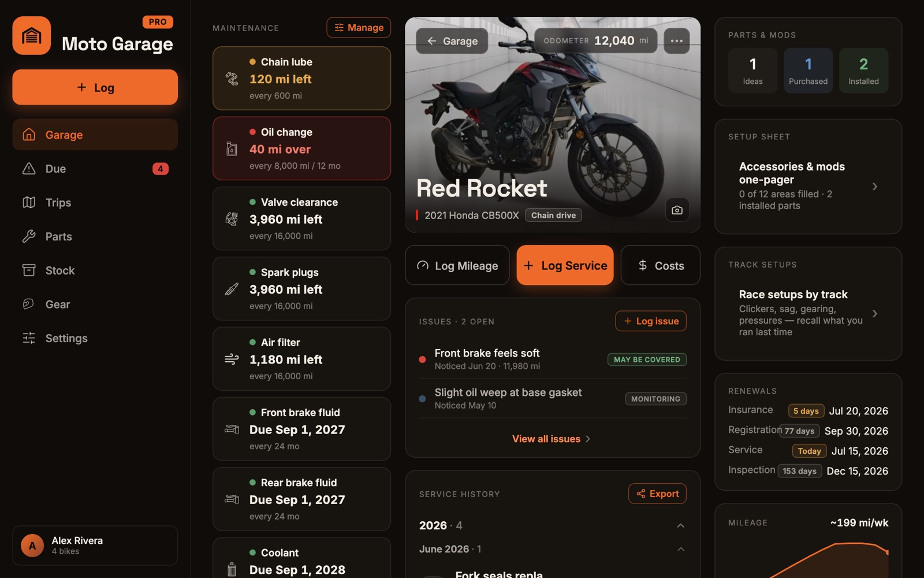The height and width of the screenshot is (578, 924).
Task: Click the Log Service button
Action: 565,265
